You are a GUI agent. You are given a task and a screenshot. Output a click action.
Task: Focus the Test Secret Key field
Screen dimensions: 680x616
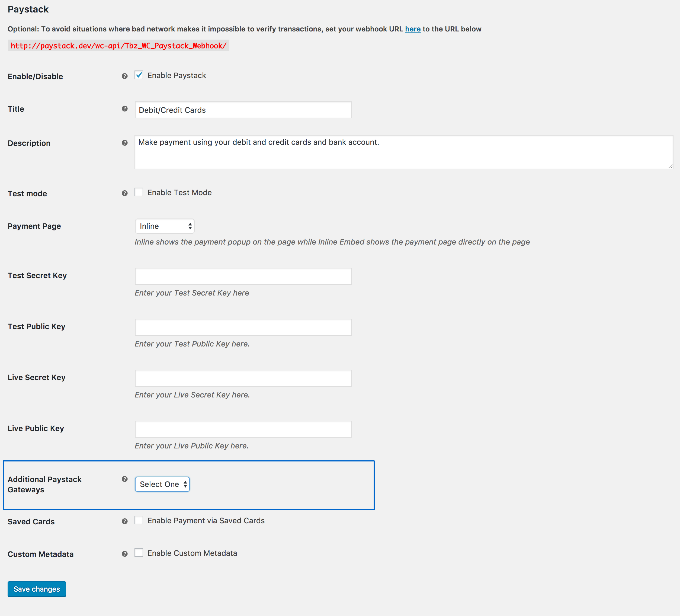click(x=243, y=276)
